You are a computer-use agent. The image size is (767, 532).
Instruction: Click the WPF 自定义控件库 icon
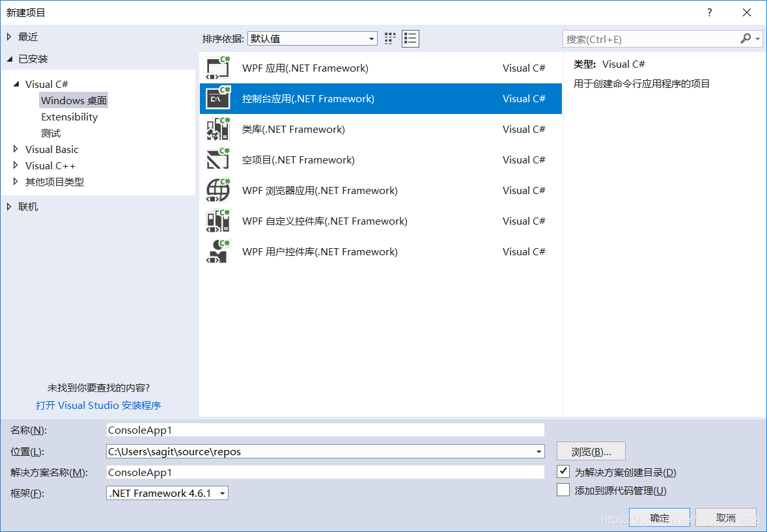pyautogui.click(x=218, y=221)
